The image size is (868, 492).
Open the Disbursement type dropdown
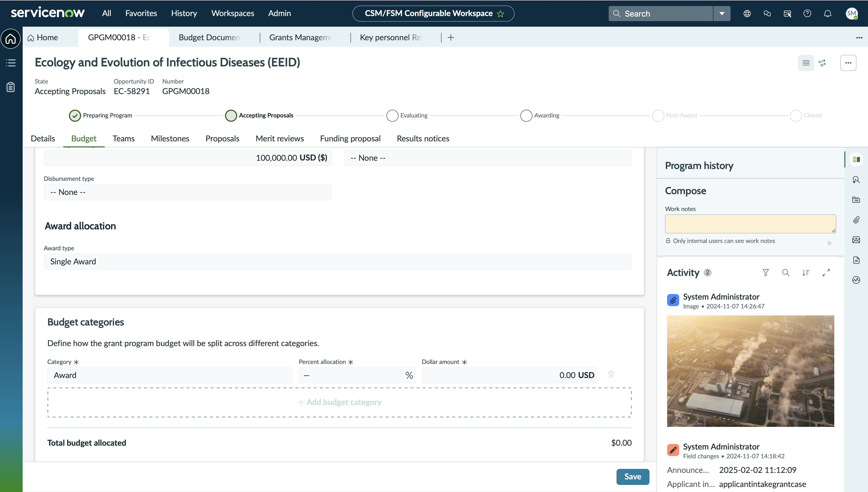[x=188, y=192]
